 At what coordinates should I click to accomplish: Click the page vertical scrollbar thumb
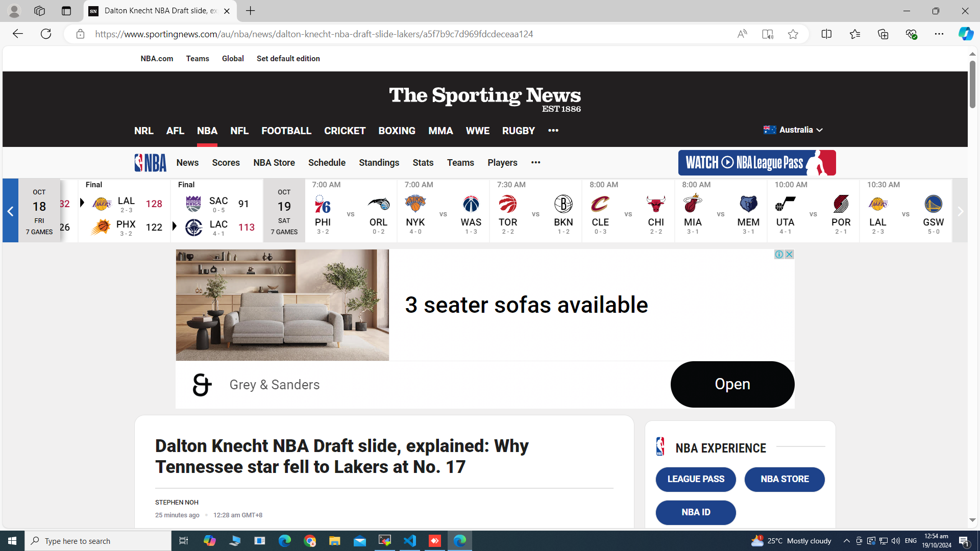(x=972, y=84)
